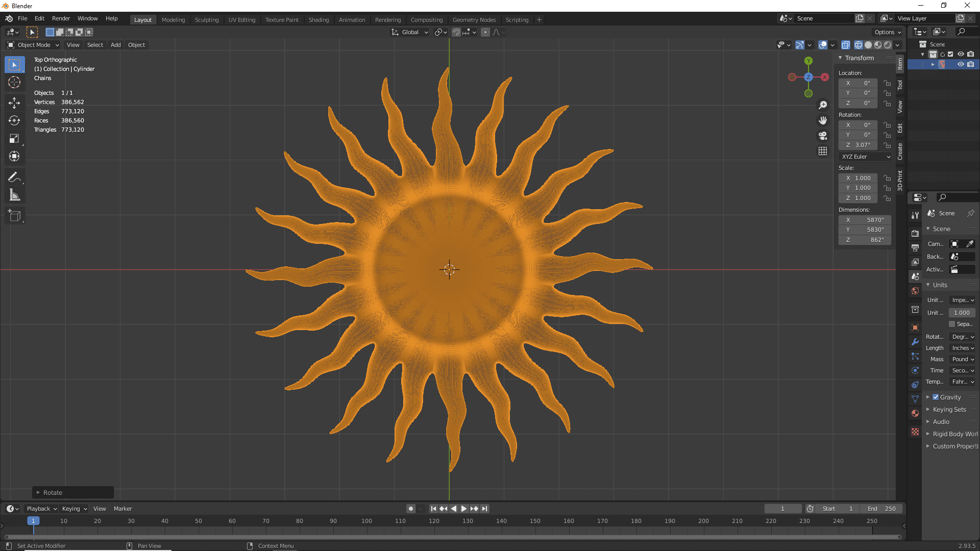
Task: Enable viewport overlays toggle
Action: click(823, 44)
